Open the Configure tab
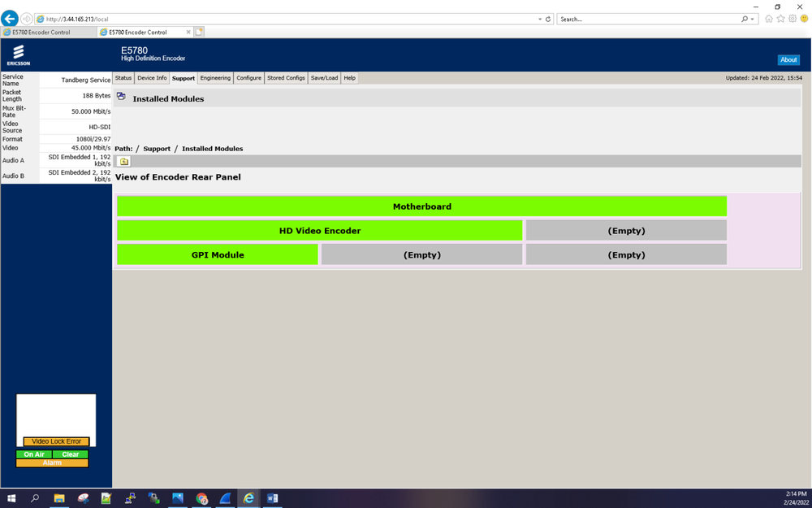 [x=248, y=78]
